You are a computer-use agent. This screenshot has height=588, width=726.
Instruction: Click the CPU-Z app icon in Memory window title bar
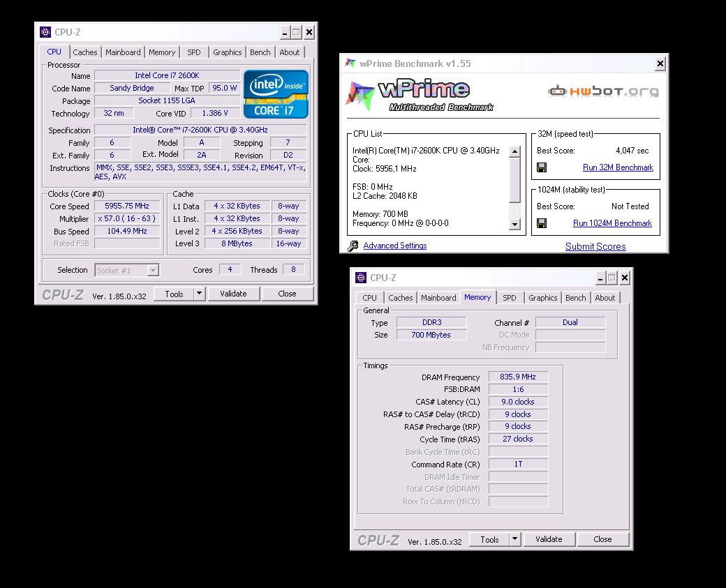(361, 278)
